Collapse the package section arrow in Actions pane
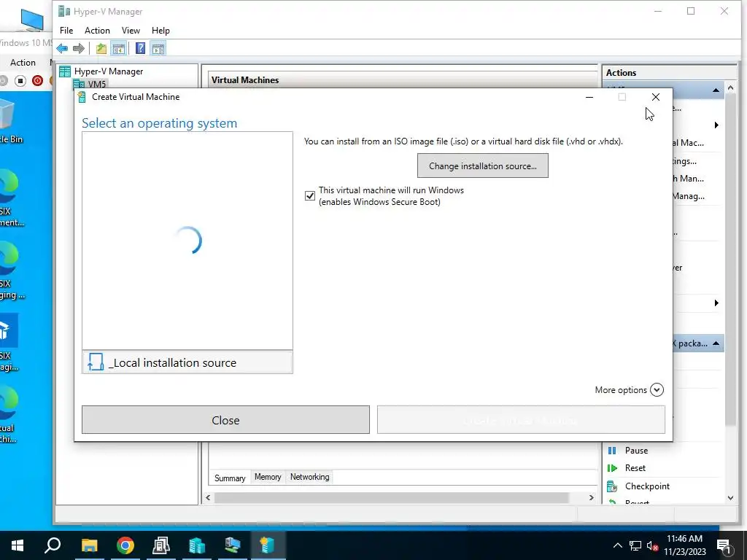Screen dimensions: 747x560 [716, 343]
